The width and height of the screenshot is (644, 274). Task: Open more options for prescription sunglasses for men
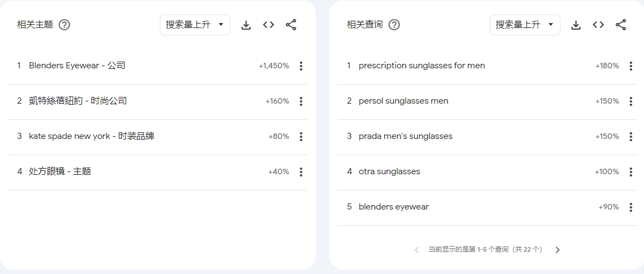coord(631,66)
